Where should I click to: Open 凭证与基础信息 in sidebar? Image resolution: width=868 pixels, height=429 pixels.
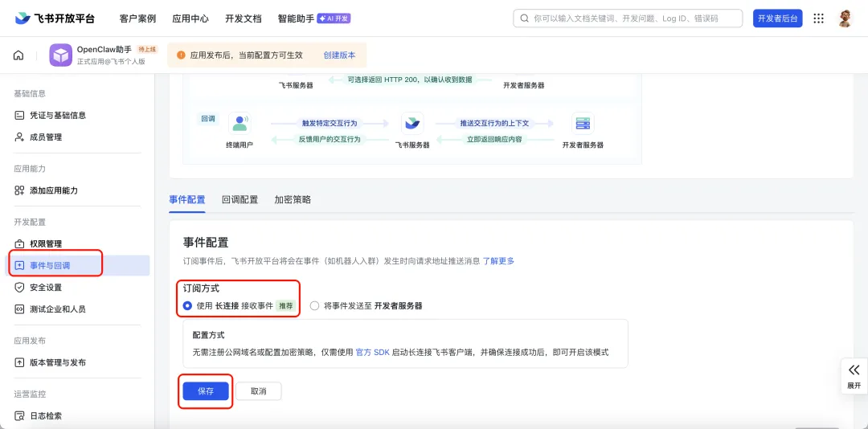58,115
